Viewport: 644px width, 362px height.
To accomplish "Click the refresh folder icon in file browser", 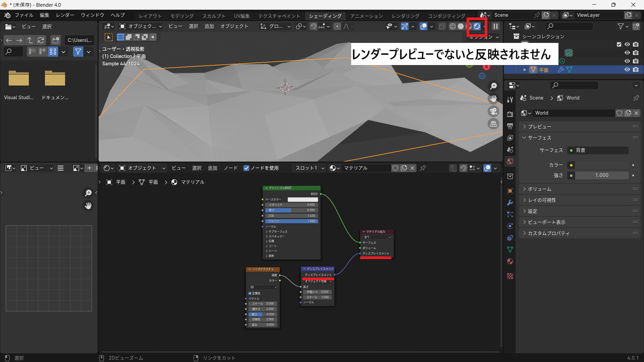I will (x=41, y=40).
